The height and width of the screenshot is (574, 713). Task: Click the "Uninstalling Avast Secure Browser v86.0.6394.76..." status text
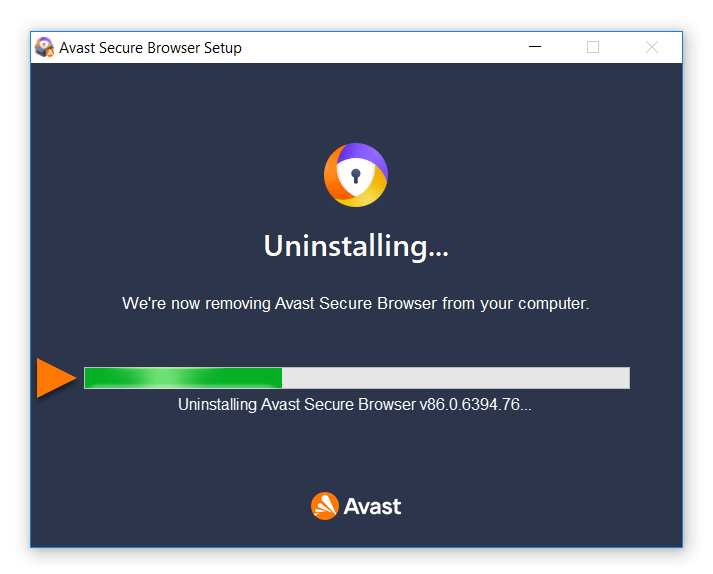(355, 405)
